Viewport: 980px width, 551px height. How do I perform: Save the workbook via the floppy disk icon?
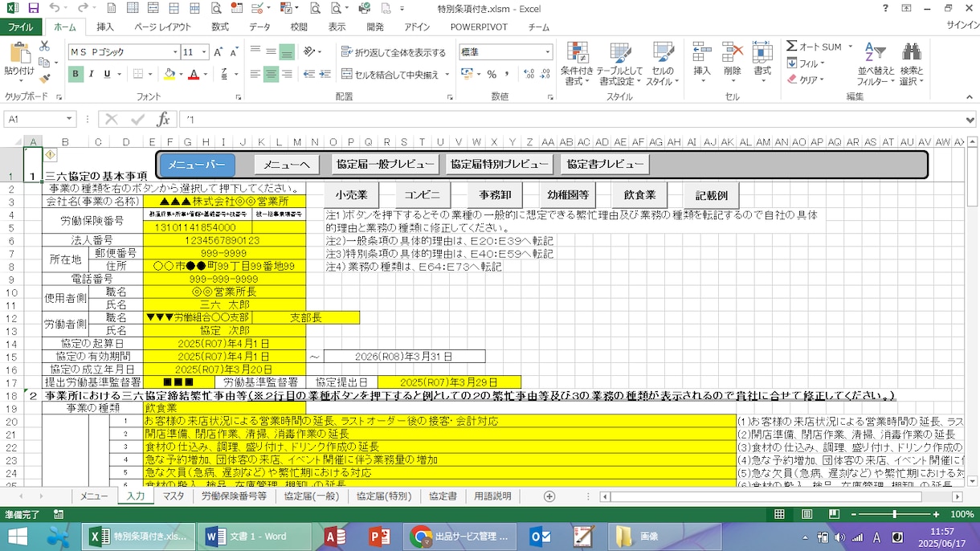point(33,8)
